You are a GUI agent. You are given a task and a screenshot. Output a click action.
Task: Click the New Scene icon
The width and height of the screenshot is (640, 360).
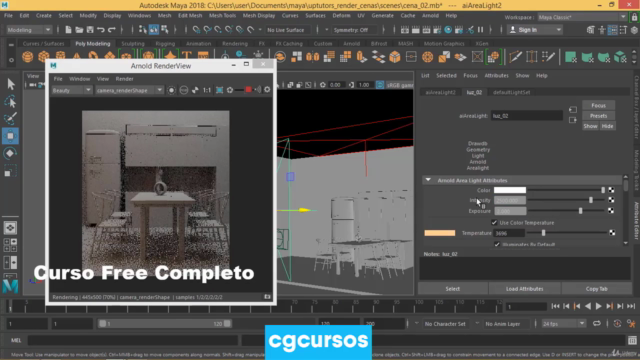[68, 30]
